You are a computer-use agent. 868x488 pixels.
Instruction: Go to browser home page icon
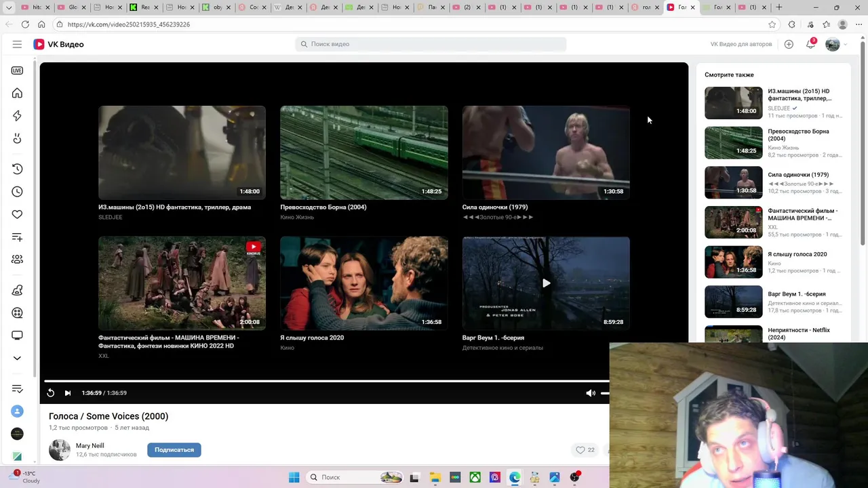(41, 24)
